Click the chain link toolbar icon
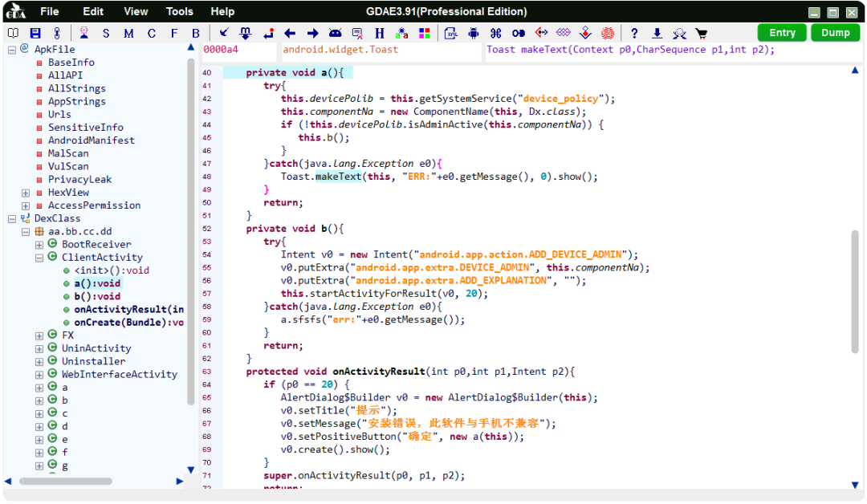Image resolution: width=867 pixels, height=504 pixels. point(56,33)
